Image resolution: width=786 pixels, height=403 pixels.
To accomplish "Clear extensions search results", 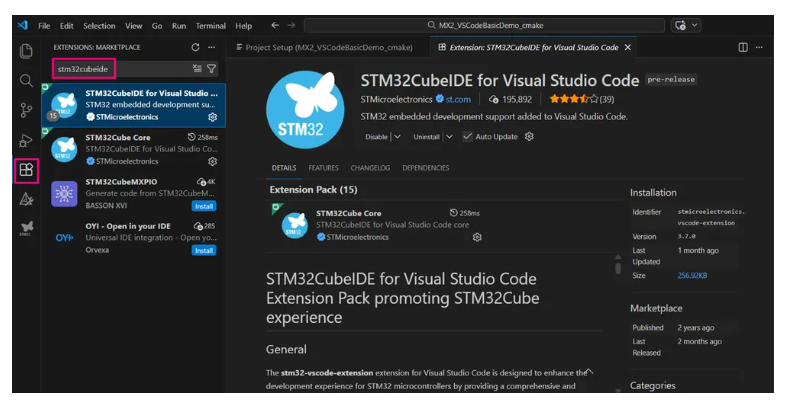I will point(197,69).
